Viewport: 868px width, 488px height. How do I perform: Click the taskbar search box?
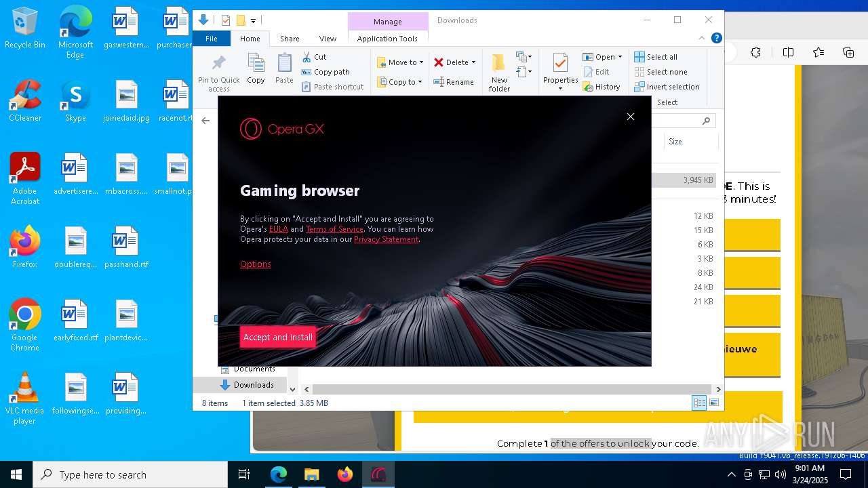(130, 474)
